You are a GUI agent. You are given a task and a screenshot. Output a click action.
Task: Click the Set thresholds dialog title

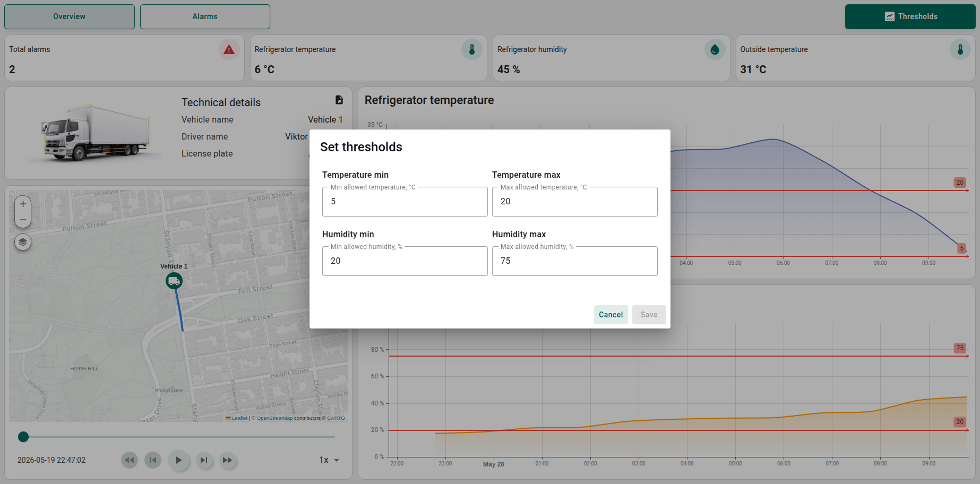coord(361,147)
